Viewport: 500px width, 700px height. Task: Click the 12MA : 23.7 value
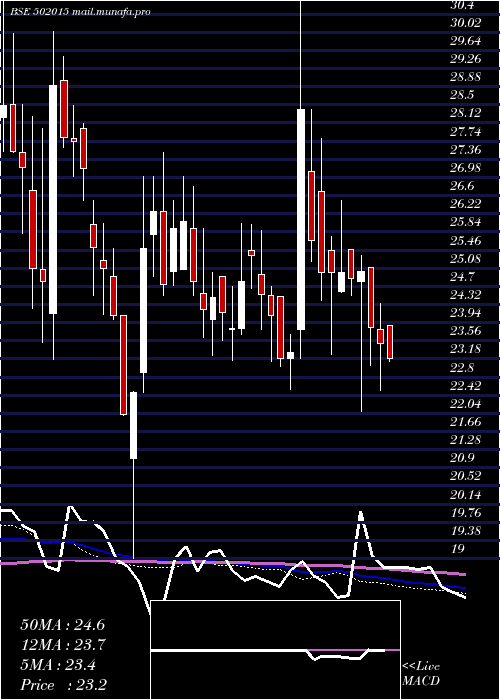62,645
